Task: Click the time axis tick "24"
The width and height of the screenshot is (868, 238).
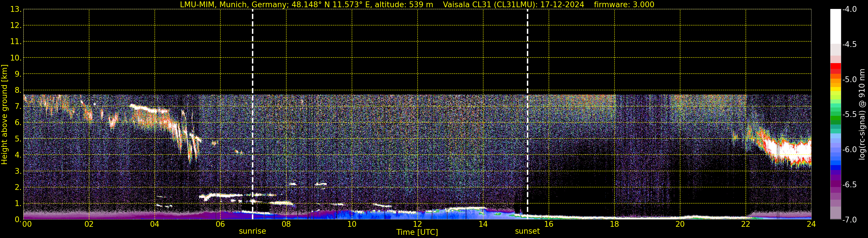Action: click(811, 224)
